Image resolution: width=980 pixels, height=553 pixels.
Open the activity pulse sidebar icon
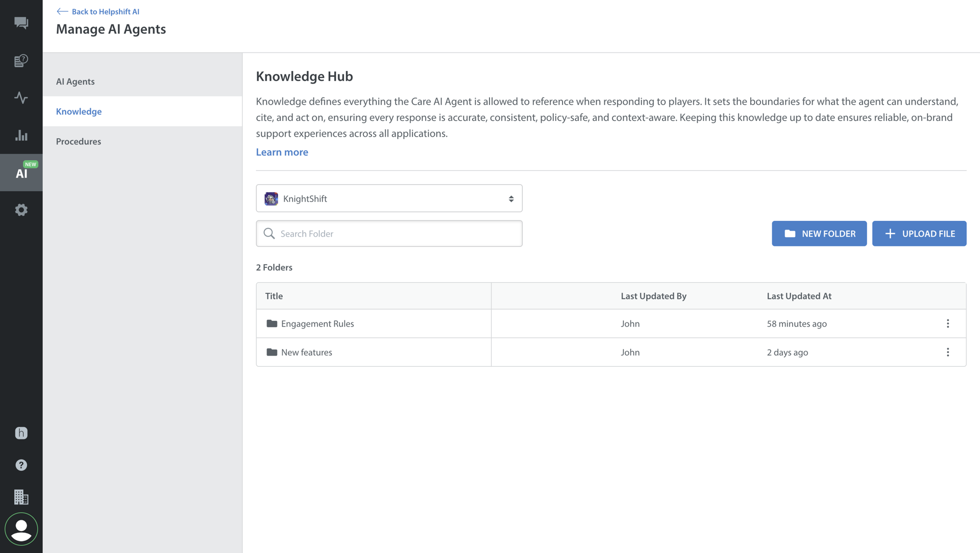21,97
